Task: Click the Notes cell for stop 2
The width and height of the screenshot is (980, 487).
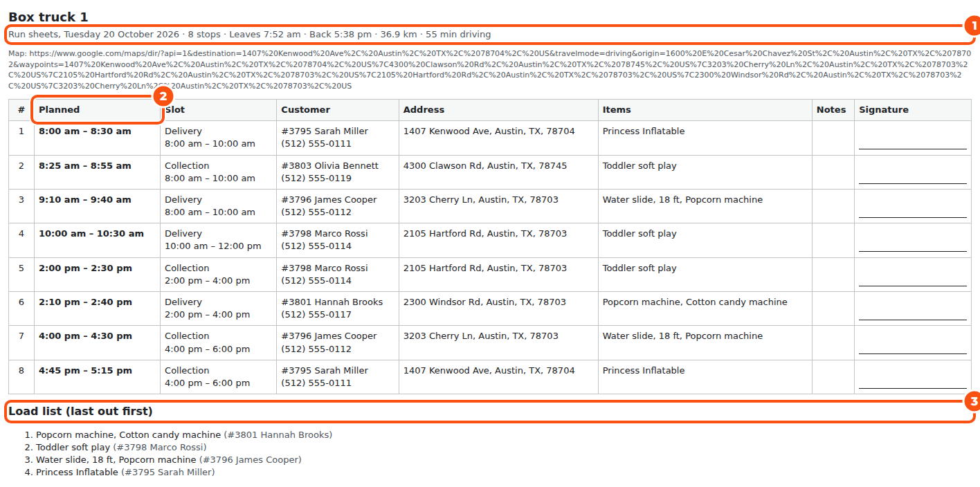Action: pyautogui.click(x=833, y=172)
